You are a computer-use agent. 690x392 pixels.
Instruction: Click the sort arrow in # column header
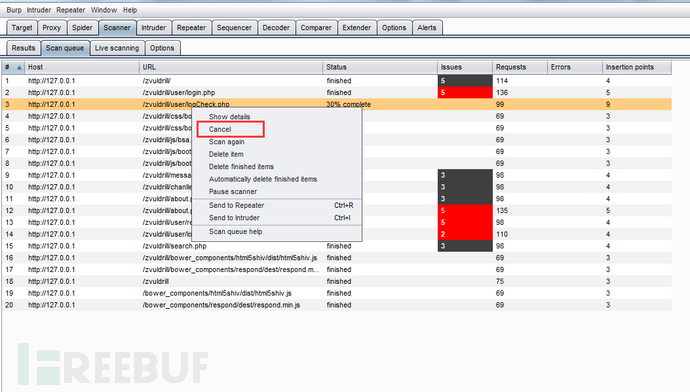tap(19, 67)
